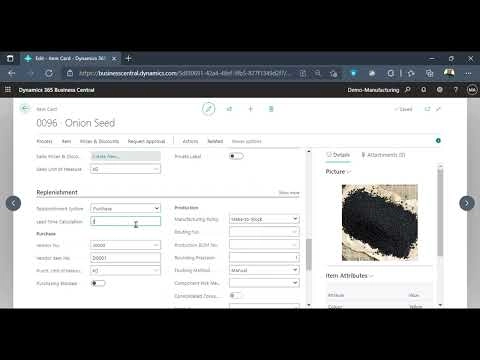This screenshot has height=360, width=480.
Task: Open the app launcher waffle icon
Action: click(8, 90)
